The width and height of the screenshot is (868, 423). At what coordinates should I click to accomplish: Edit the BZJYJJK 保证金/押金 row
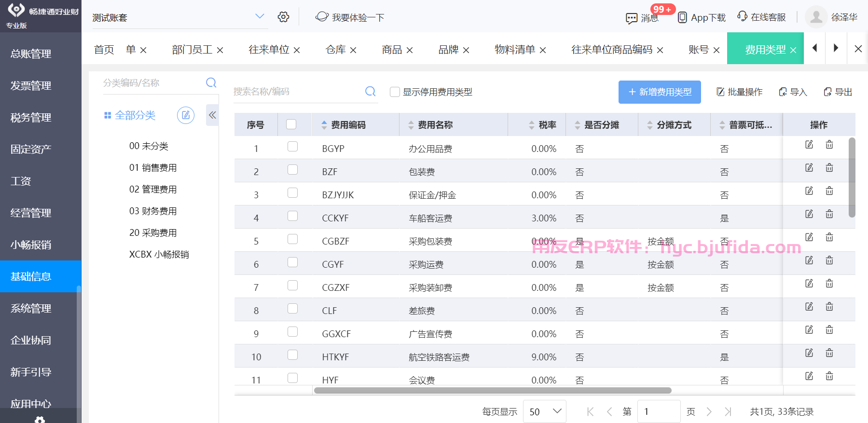(809, 191)
